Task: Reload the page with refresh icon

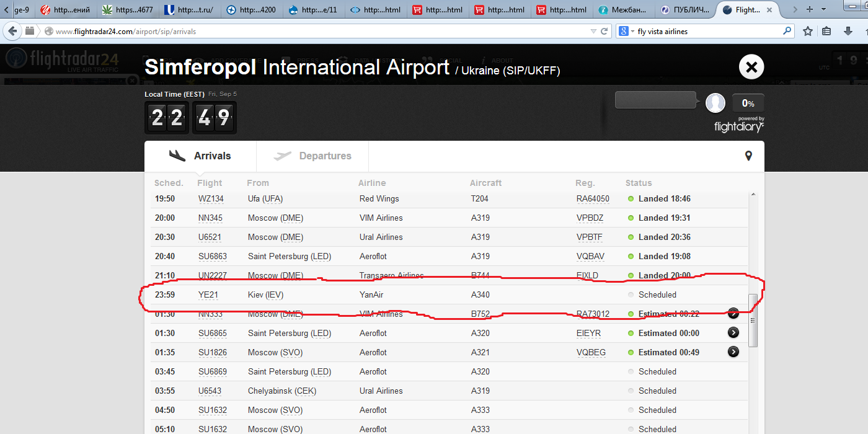Action: coord(604,31)
